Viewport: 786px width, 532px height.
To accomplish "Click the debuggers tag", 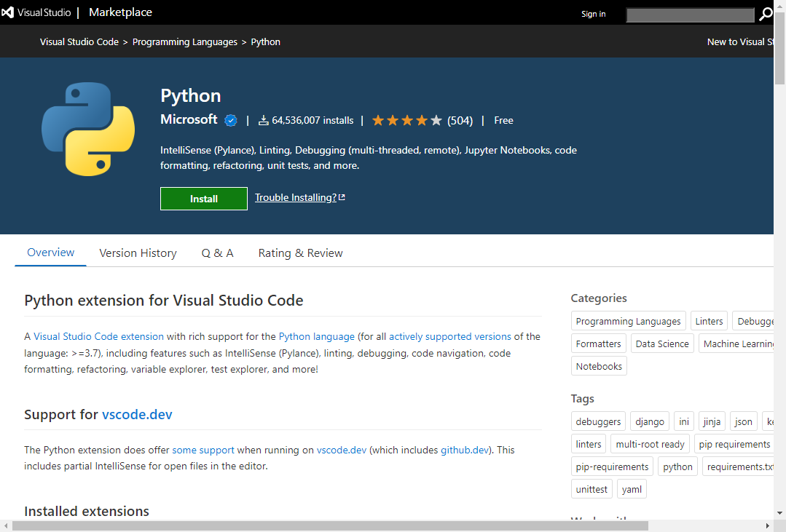I will [599, 421].
